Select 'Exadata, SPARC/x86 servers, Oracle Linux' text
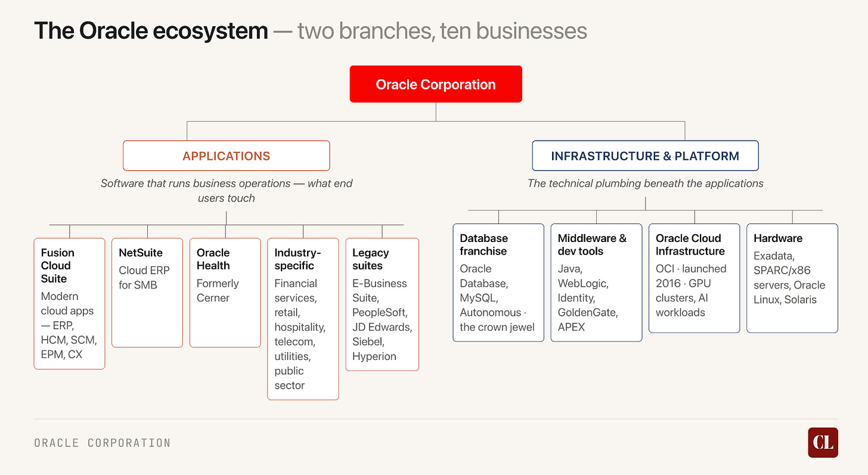Screen dimensions: 868x475 [789, 278]
